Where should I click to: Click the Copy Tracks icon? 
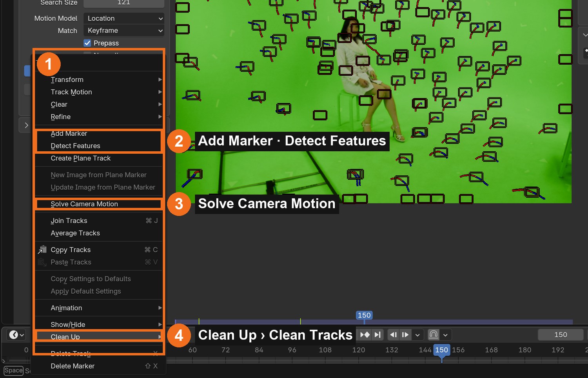(42, 250)
